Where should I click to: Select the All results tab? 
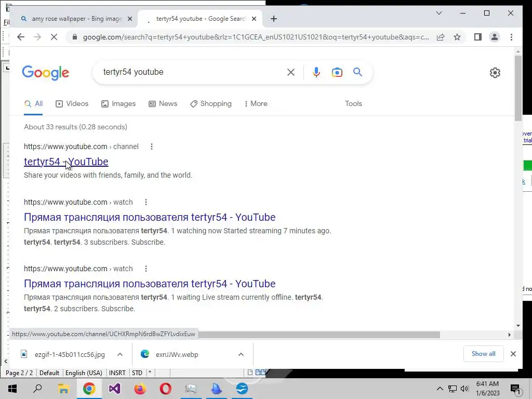pyautogui.click(x=33, y=103)
